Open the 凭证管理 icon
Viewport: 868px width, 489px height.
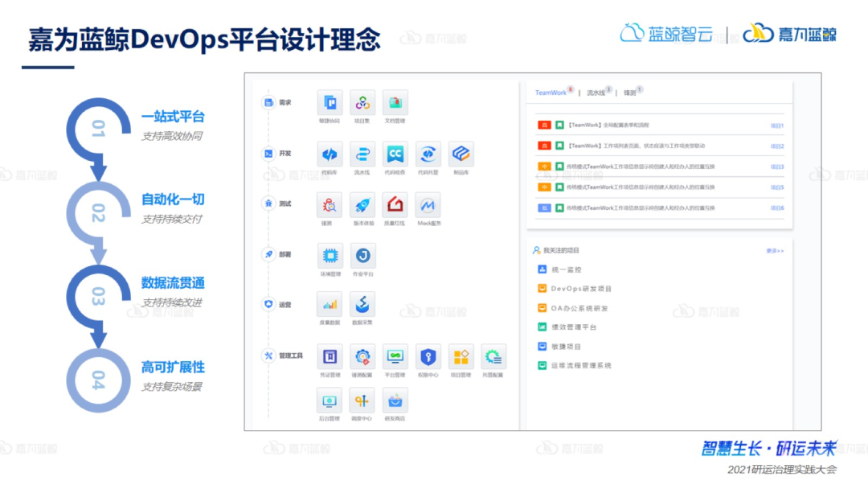[x=330, y=356]
